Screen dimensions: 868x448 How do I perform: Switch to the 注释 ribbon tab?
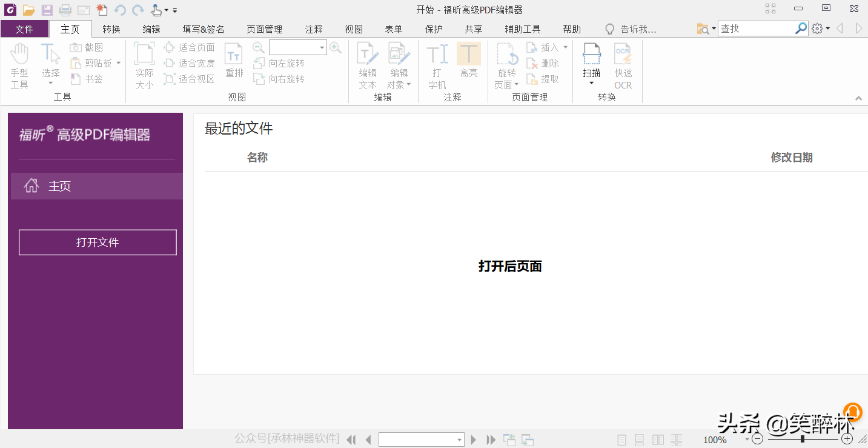[x=314, y=29]
